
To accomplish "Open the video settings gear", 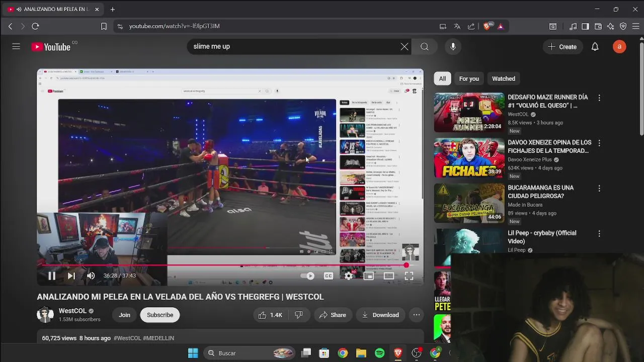I will click(349, 276).
